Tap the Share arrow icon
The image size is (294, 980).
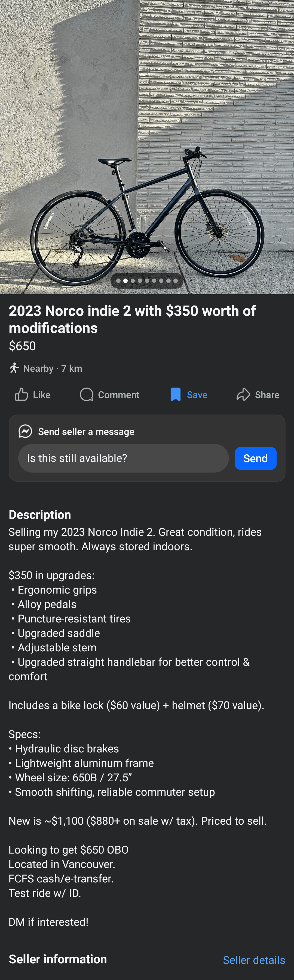point(243,395)
